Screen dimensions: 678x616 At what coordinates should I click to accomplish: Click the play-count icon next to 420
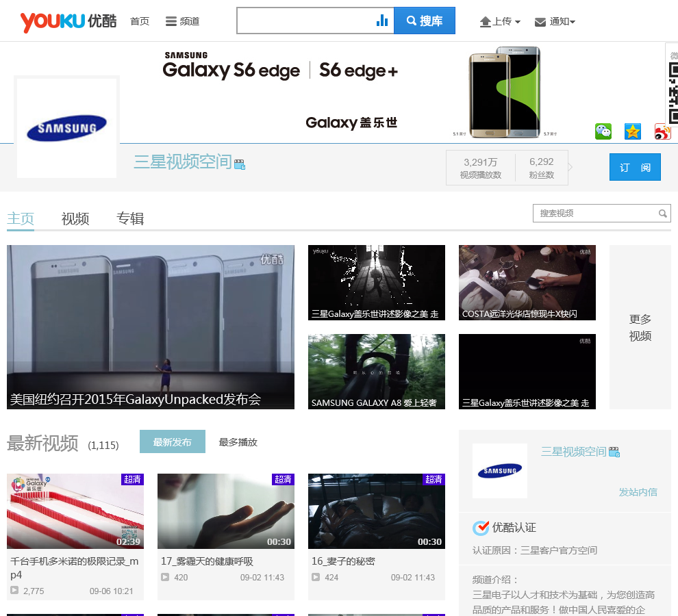pos(165,577)
